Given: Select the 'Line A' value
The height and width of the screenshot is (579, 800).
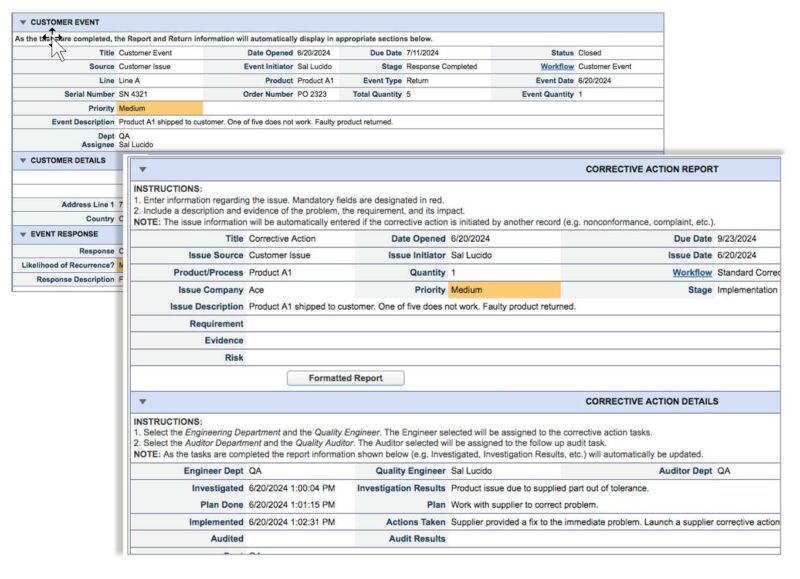Looking at the screenshot, I should click(129, 81).
